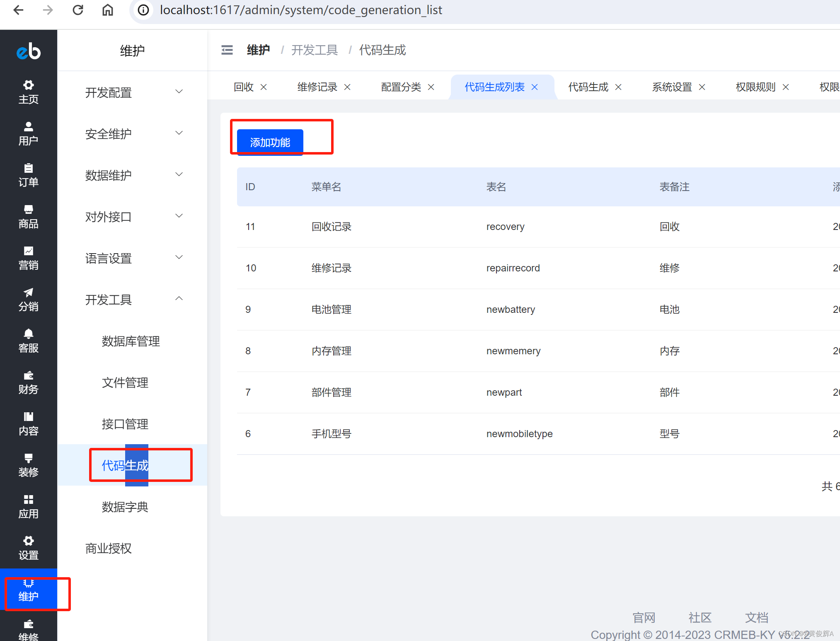Close the 系统设置 tab
Screen dimensions: 840x641
[x=702, y=87]
